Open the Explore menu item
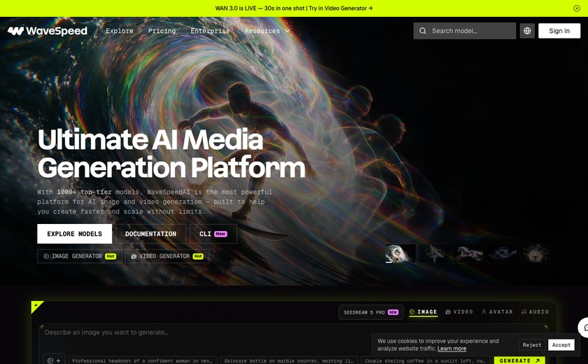Image resolution: width=588 pixels, height=364 pixels. [x=119, y=31]
